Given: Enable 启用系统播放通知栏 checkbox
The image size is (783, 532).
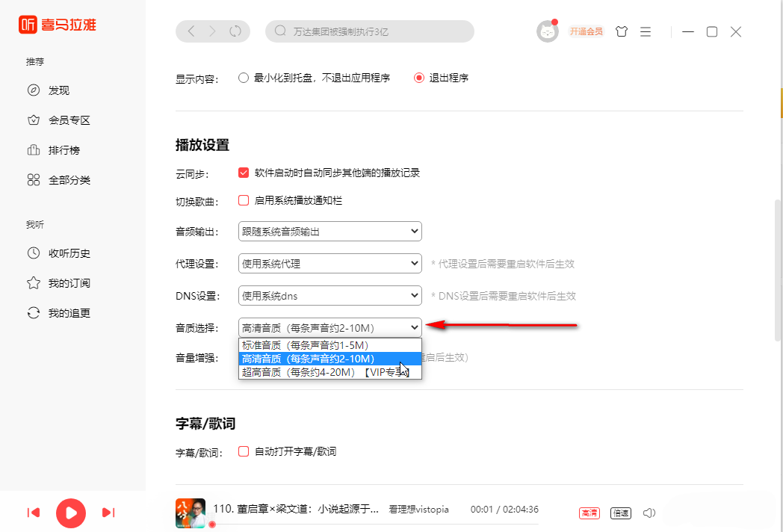Looking at the screenshot, I should click(x=244, y=200).
